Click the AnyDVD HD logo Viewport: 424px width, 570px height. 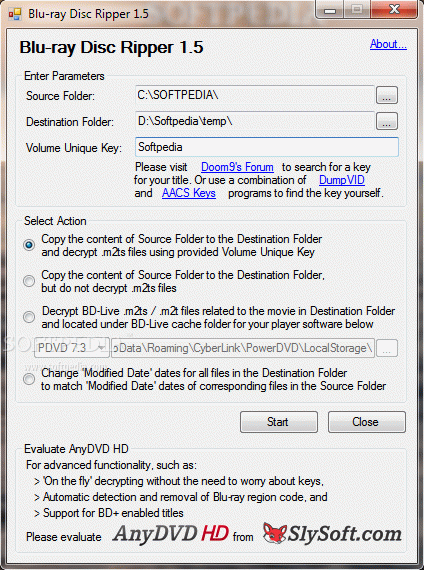[x=171, y=534]
